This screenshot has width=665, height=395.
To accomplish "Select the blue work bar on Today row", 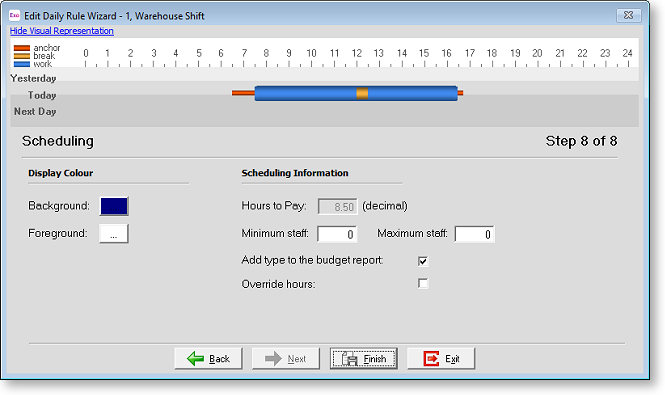I will [305, 93].
